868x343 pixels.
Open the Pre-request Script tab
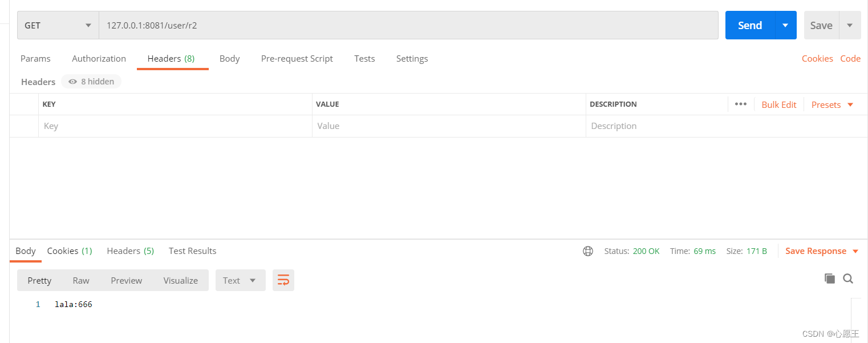coord(297,58)
